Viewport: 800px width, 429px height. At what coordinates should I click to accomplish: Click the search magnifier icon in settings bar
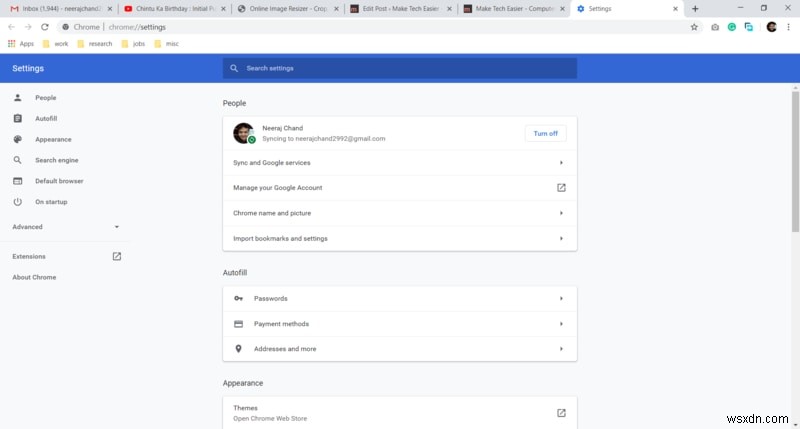234,68
